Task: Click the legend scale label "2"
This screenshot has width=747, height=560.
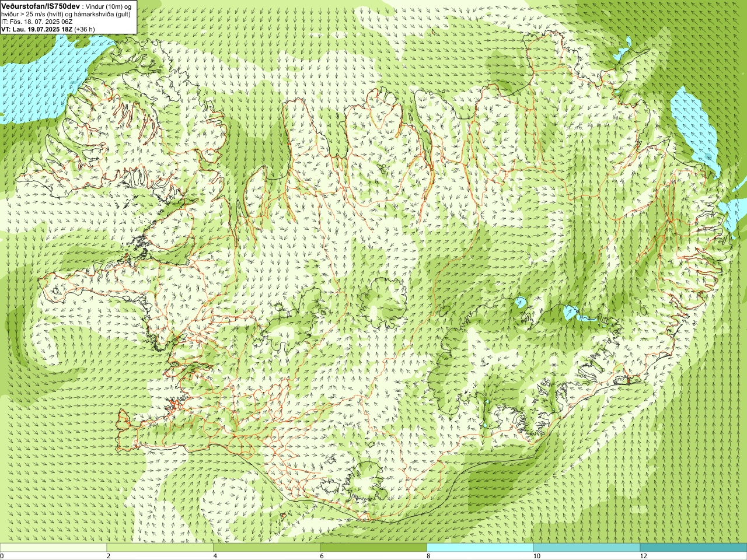Action: tap(109, 556)
